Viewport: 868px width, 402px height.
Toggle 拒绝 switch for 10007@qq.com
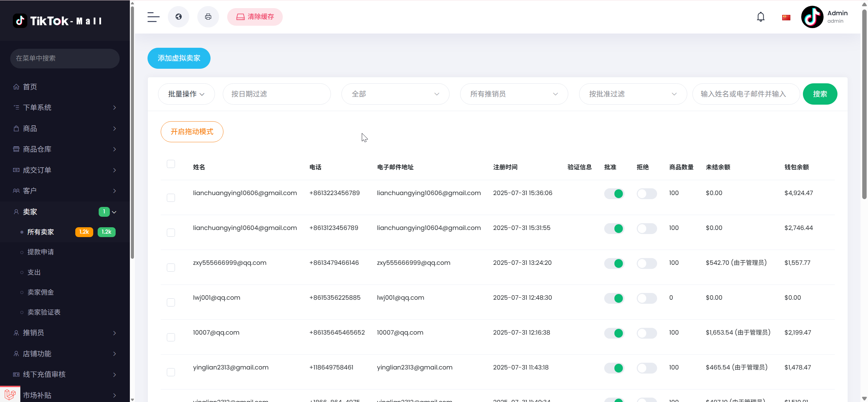click(647, 333)
